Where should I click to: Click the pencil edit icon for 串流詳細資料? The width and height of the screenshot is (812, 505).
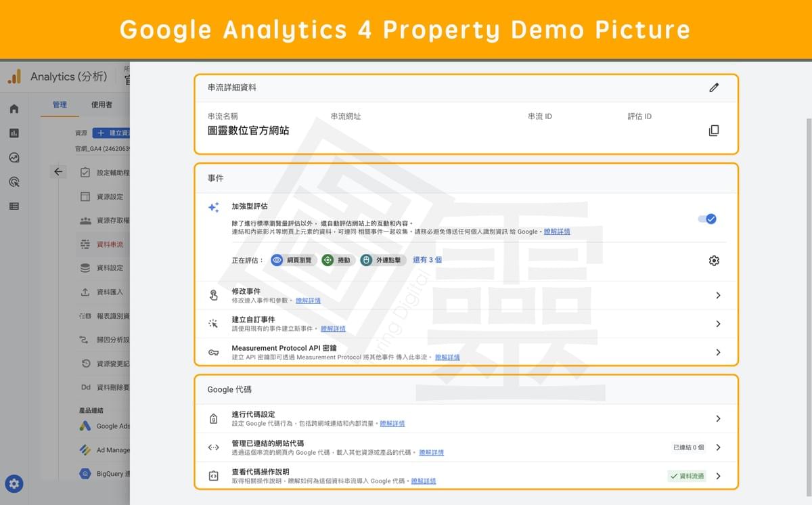pyautogui.click(x=714, y=87)
